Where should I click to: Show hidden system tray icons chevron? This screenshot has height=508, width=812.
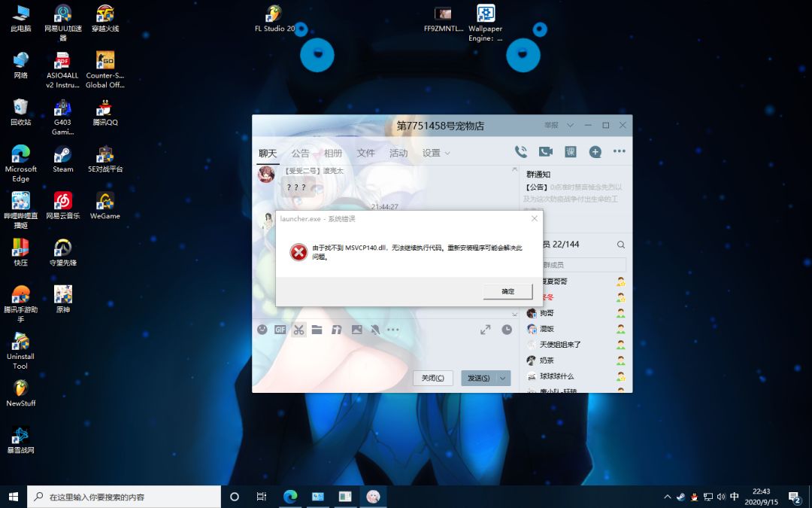click(x=667, y=497)
